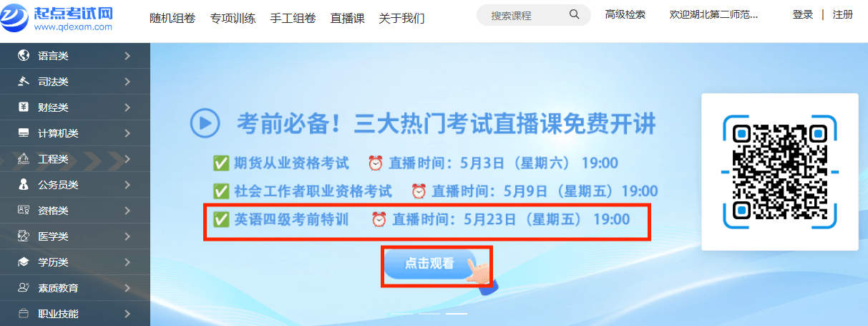The width and height of the screenshot is (868, 326).
Task: Click the computer icon for 计算机类
Action: point(24,133)
